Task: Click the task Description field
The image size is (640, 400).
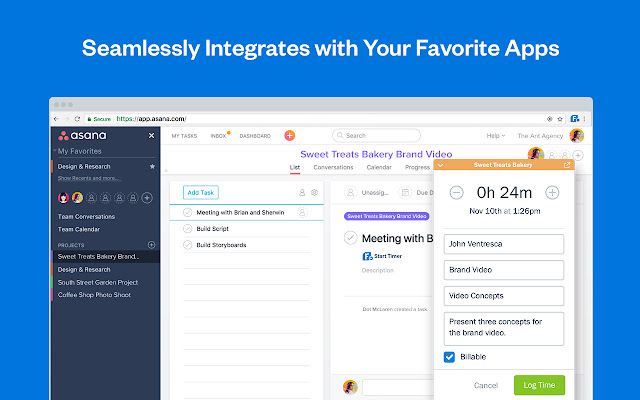Action: point(378,270)
